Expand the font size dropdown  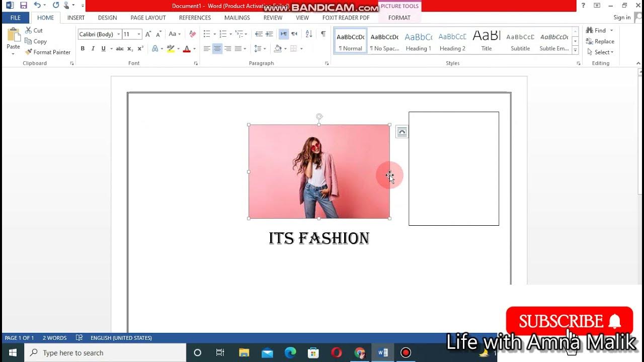(139, 34)
